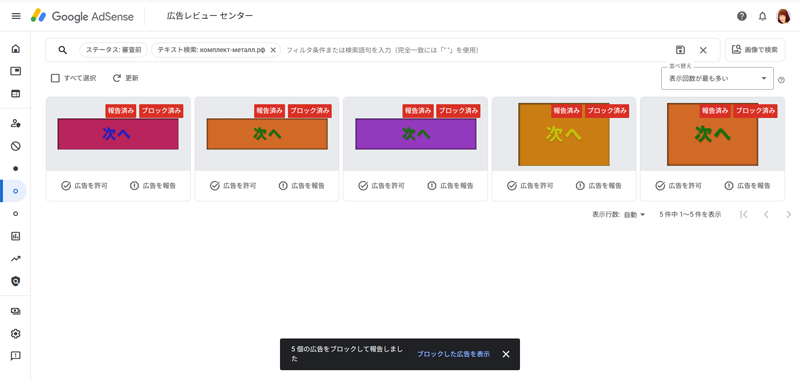Image resolution: width=800 pixels, height=381 pixels.
Task: Click the テキスト検索 filter chip text
Action: click(x=211, y=50)
